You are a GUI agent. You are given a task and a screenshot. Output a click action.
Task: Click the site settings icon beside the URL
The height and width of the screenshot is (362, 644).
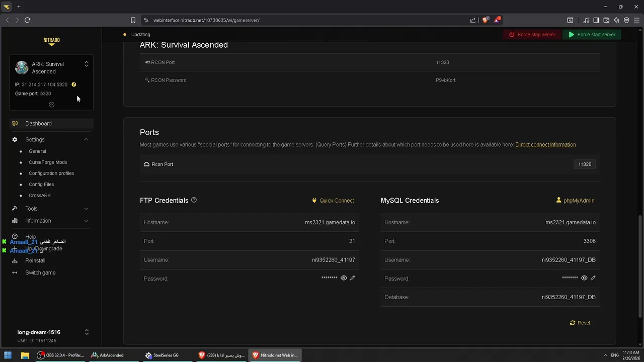(146, 20)
